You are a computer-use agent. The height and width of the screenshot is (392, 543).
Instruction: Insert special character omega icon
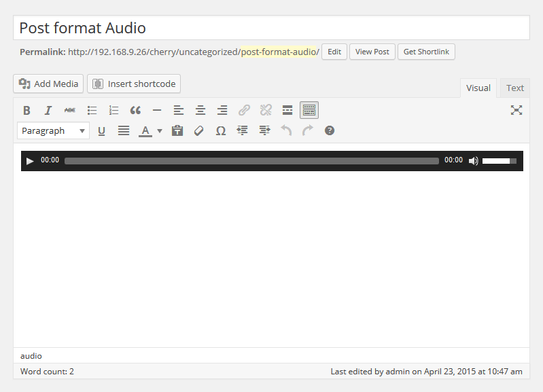click(x=220, y=130)
